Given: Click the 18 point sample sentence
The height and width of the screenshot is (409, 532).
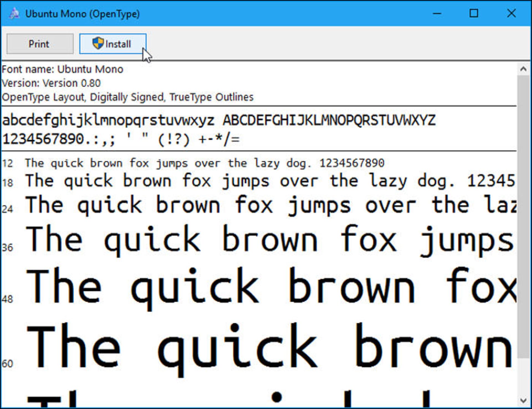Looking at the screenshot, I should [x=270, y=181].
